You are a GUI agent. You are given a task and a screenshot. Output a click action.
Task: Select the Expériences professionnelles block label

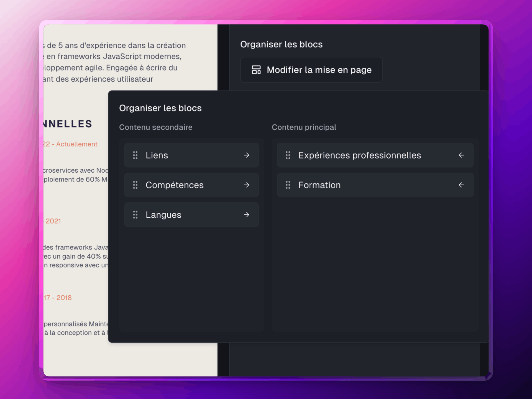click(359, 155)
